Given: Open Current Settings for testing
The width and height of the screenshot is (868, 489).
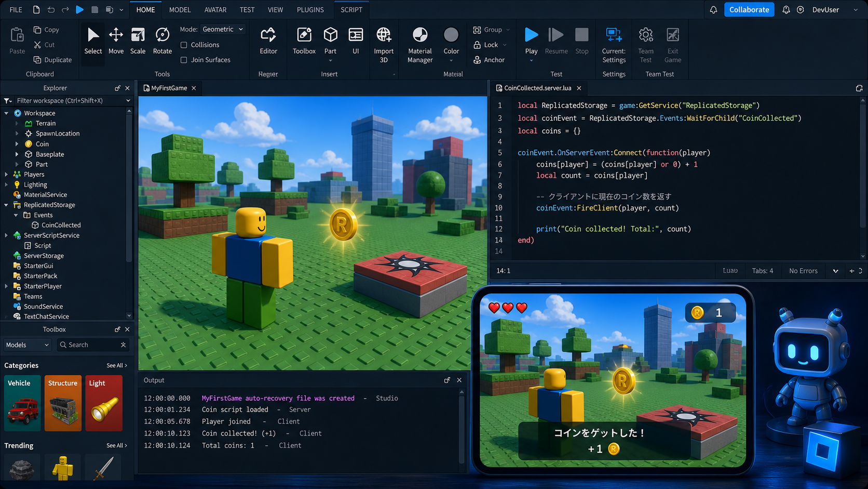Looking at the screenshot, I should (614, 45).
